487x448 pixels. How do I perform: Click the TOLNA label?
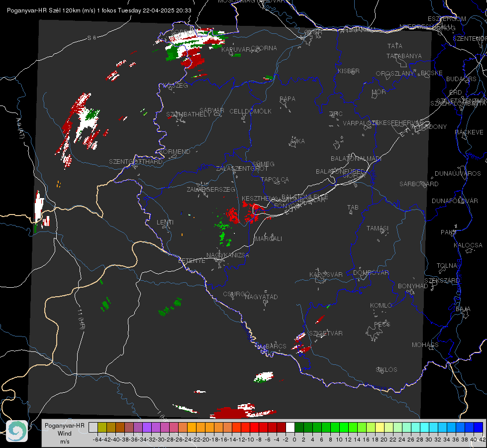click(x=447, y=266)
